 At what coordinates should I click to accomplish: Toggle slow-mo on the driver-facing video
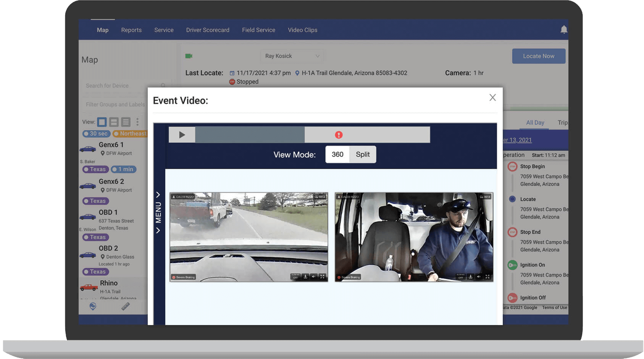click(x=460, y=277)
